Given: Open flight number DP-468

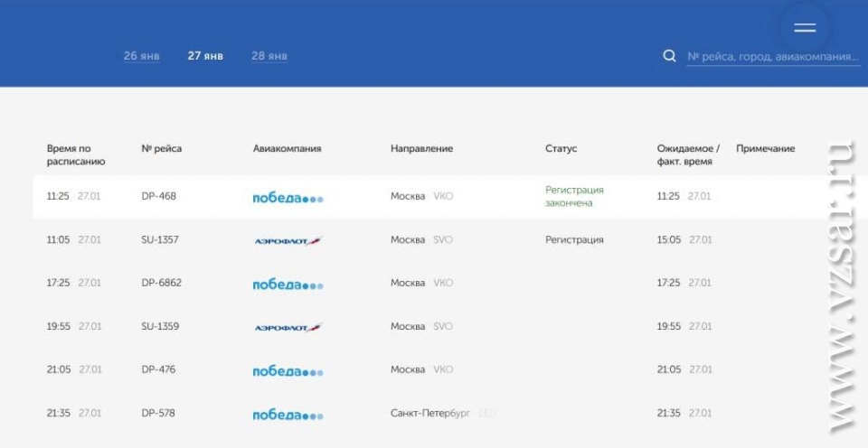Looking at the screenshot, I should (x=159, y=196).
